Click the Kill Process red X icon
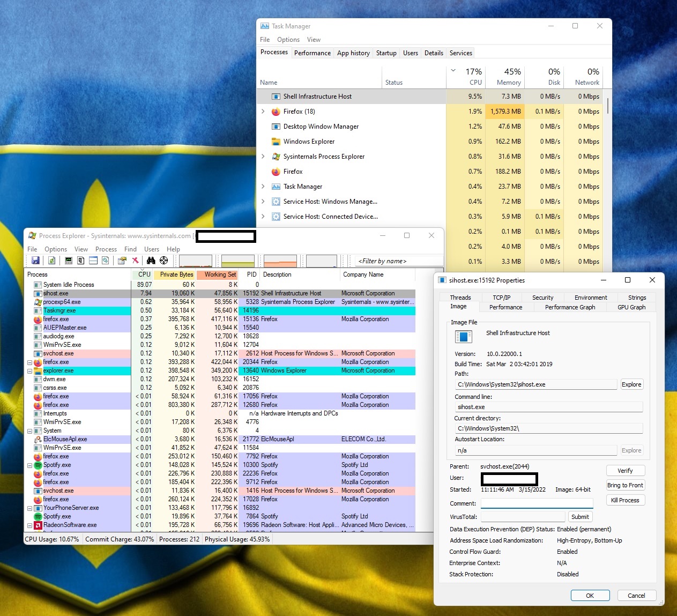Screen dimensions: 677x616 point(135,261)
